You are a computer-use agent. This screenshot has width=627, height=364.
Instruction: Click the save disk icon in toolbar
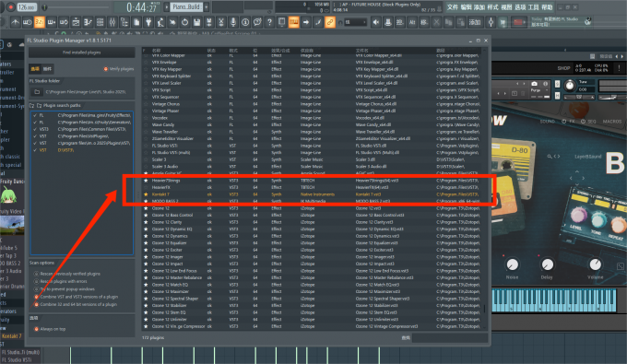pyautogui.click(x=196, y=22)
